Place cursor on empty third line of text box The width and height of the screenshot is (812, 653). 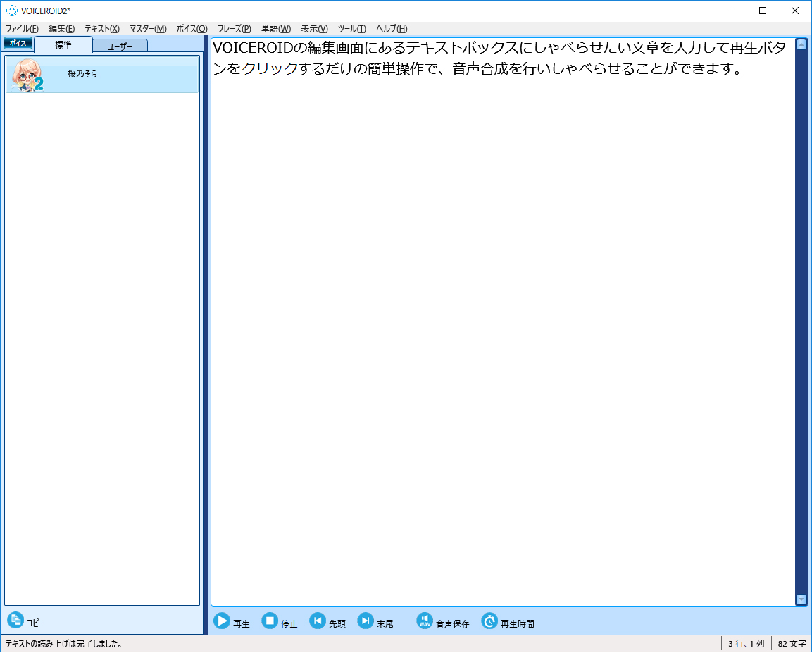tap(502, 91)
